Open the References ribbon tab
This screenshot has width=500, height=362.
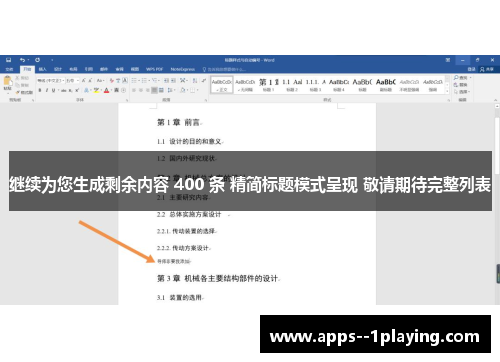click(89, 69)
